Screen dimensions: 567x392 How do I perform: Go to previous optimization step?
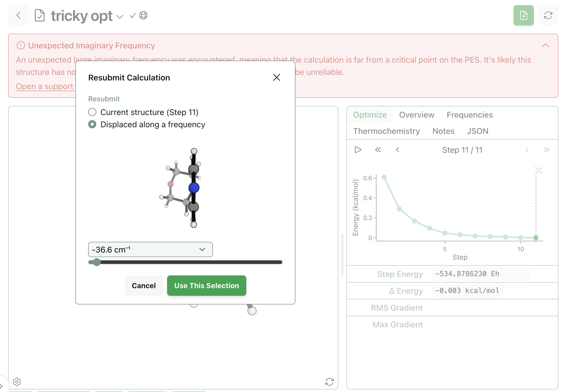click(397, 150)
